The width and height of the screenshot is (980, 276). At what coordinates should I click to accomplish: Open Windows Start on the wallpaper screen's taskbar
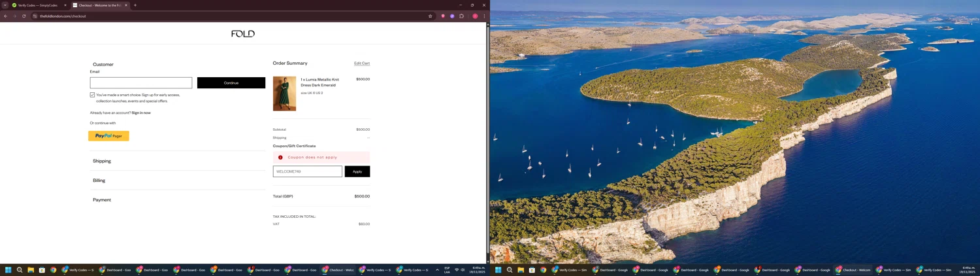[498, 269]
